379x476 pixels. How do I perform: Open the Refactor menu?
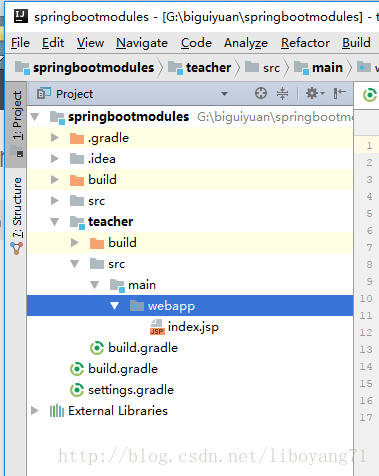305,43
